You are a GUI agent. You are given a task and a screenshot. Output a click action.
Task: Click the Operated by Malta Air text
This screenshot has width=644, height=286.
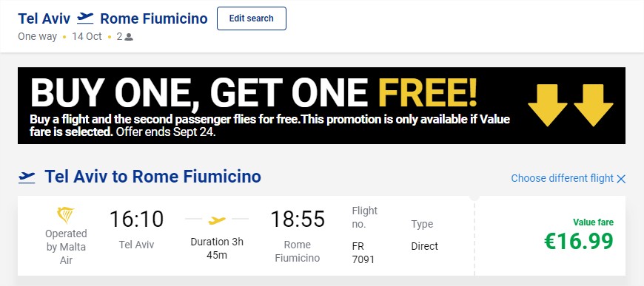click(x=66, y=247)
